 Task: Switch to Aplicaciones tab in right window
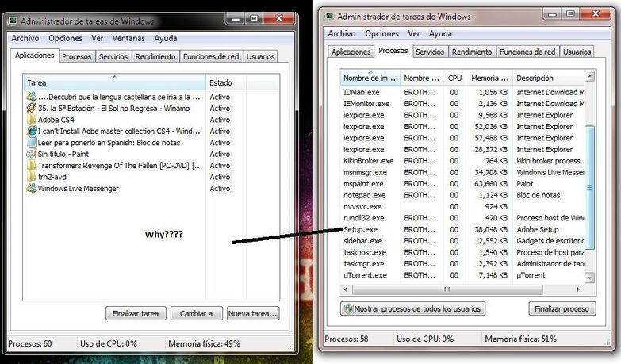point(351,52)
